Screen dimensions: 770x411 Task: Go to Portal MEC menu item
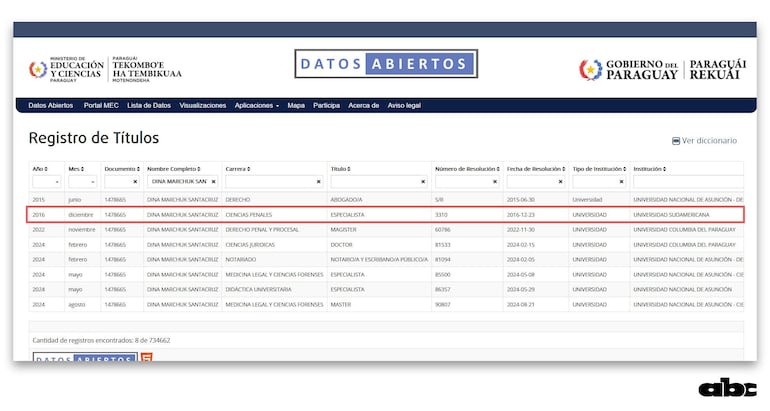click(101, 106)
